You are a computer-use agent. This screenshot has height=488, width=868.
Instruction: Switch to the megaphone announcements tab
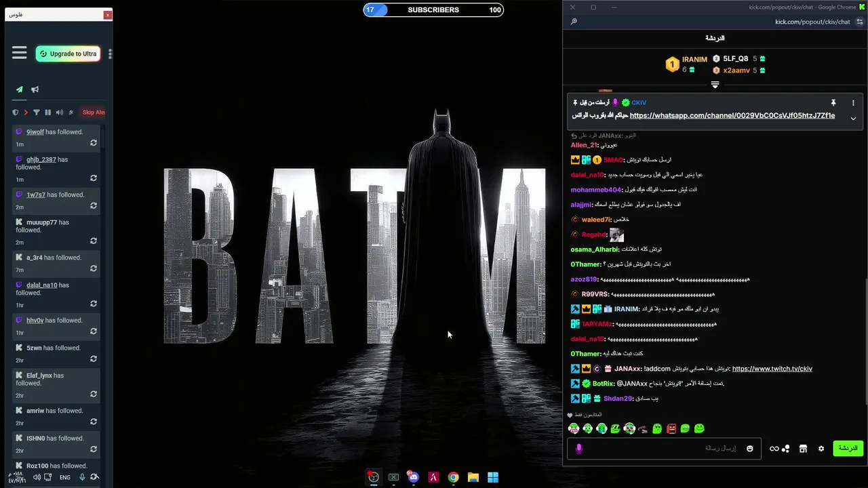coord(35,89)
